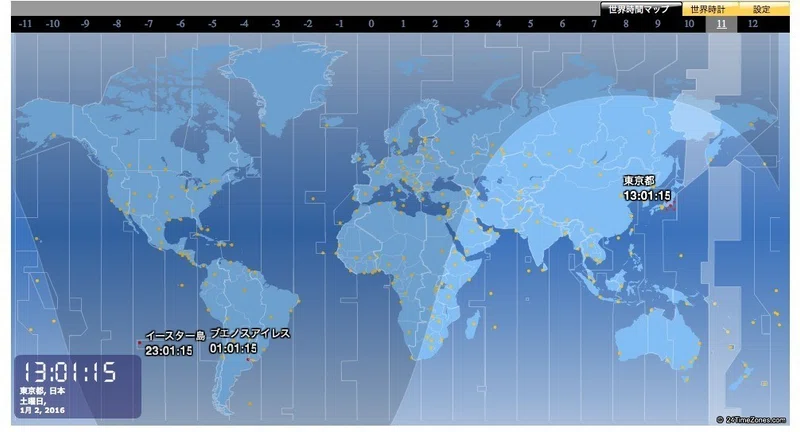Select the 2 time zone column header
800x432 pixels.
coord(435,24)
